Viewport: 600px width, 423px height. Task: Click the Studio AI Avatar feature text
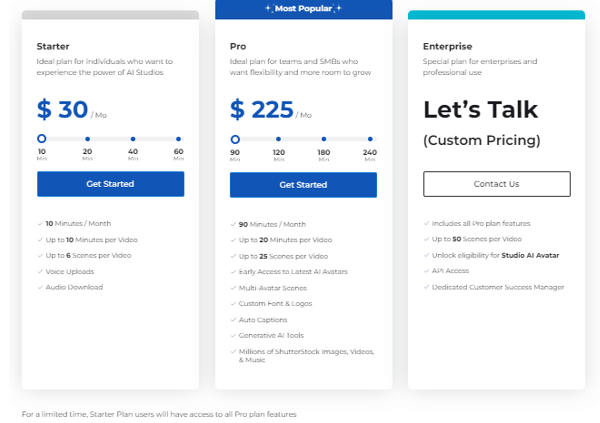pyautogui.click(x=530, y=255)
